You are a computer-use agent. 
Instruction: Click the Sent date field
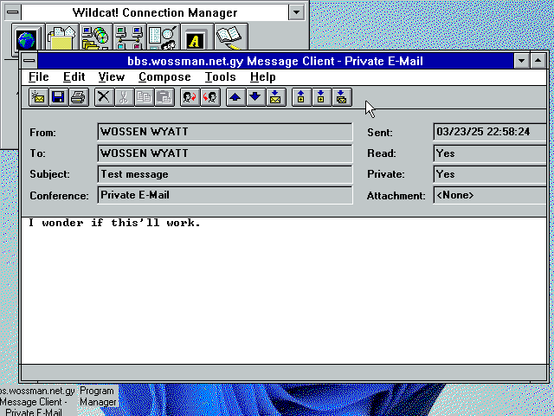[x=490, y=132]
